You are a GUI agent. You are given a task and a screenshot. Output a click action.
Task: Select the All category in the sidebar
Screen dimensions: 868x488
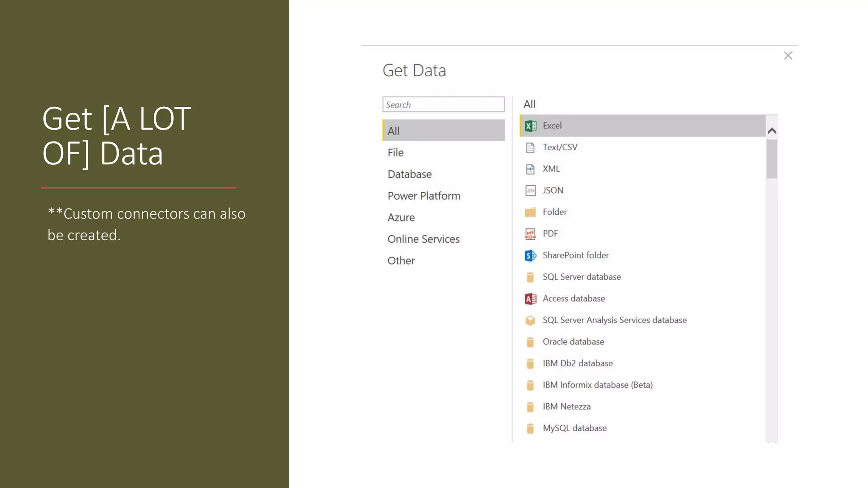click(x=443, y=130)
